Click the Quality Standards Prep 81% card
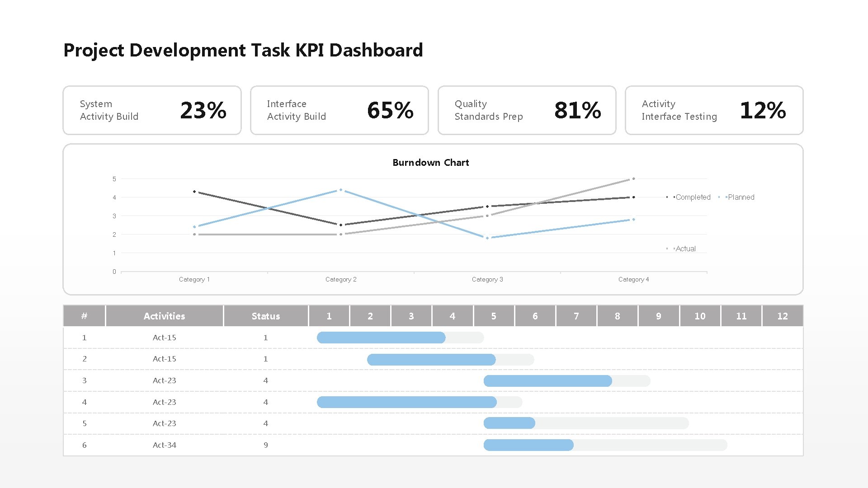The width and height of the screenshot is (868, 488). tap(526, 110)
